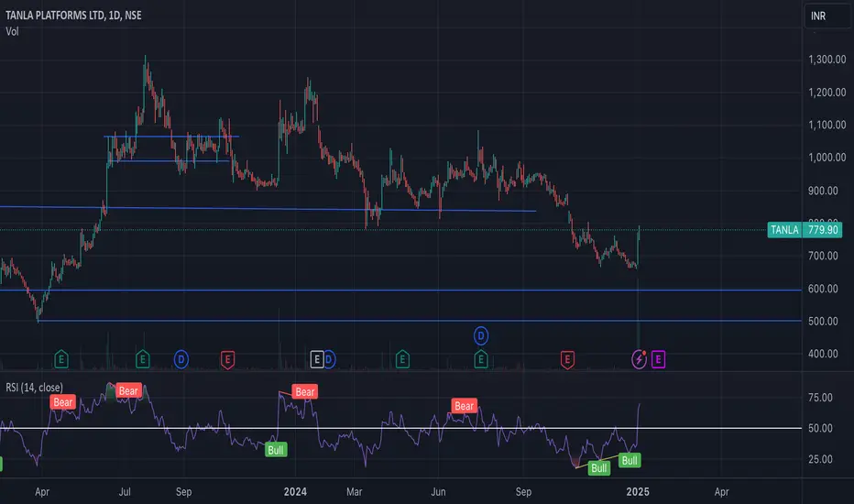Click 1,000.00 on price axis

827,158
